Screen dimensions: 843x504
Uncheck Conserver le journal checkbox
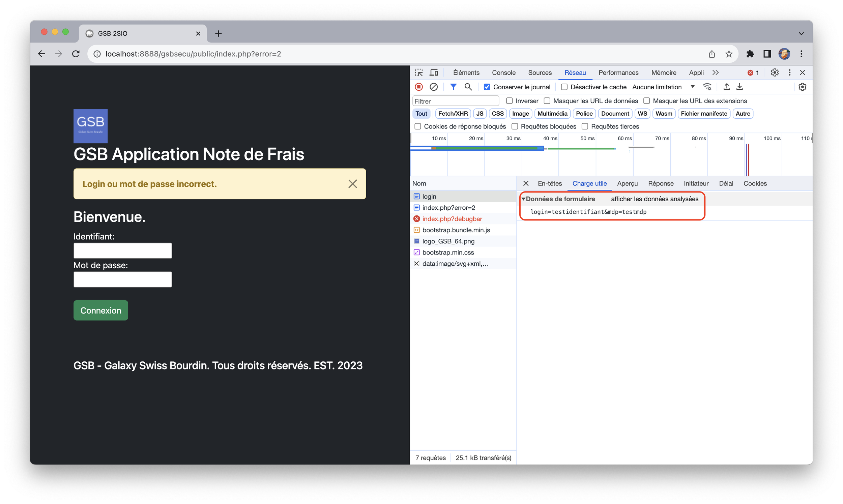point(487,87)
